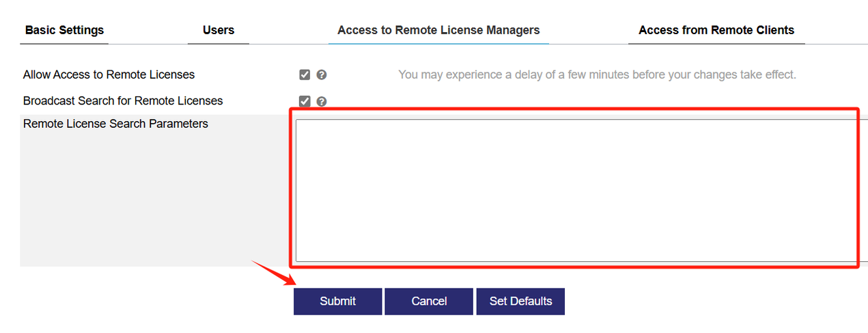Click the delay notice about changes taking effect
Image resolution: width=868 pixels, height=333 pixels.
[x=597, y=75]
